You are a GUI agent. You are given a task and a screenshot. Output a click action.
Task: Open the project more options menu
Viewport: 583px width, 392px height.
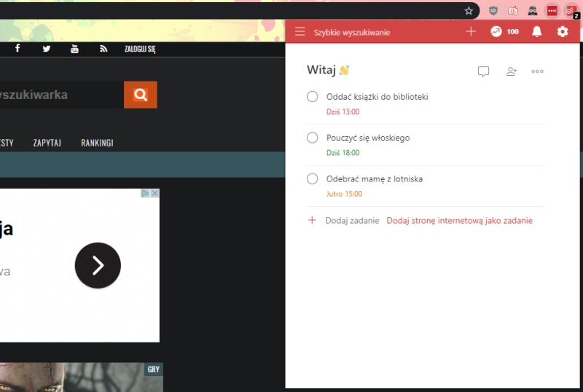coord(537,71)
